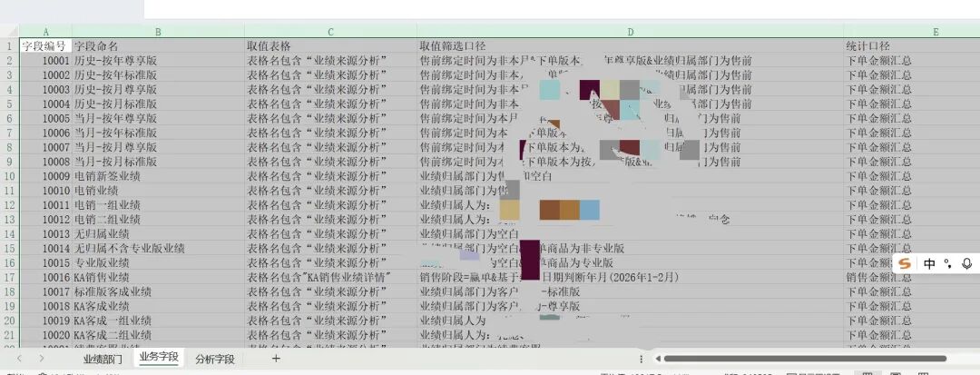980x375 pixels.
Task: Click 下单金额汇总 in row 2
Action: click(x=912, y=61)
